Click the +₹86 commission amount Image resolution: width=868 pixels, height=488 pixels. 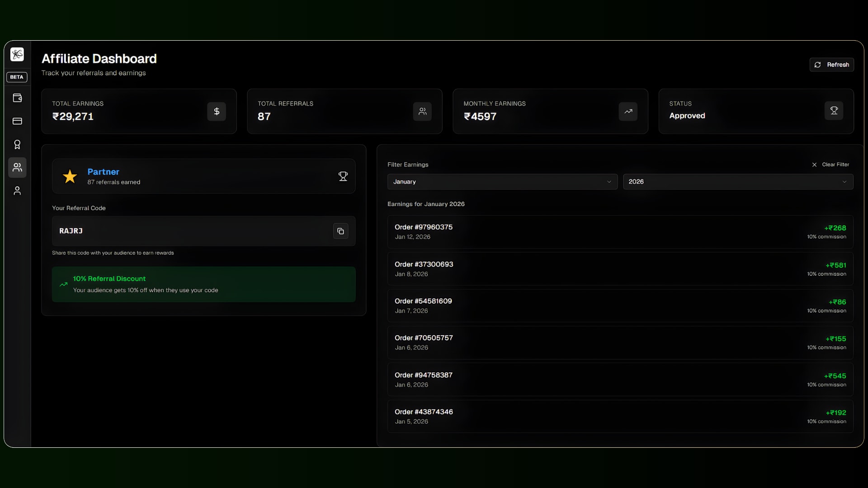[837, 302]
